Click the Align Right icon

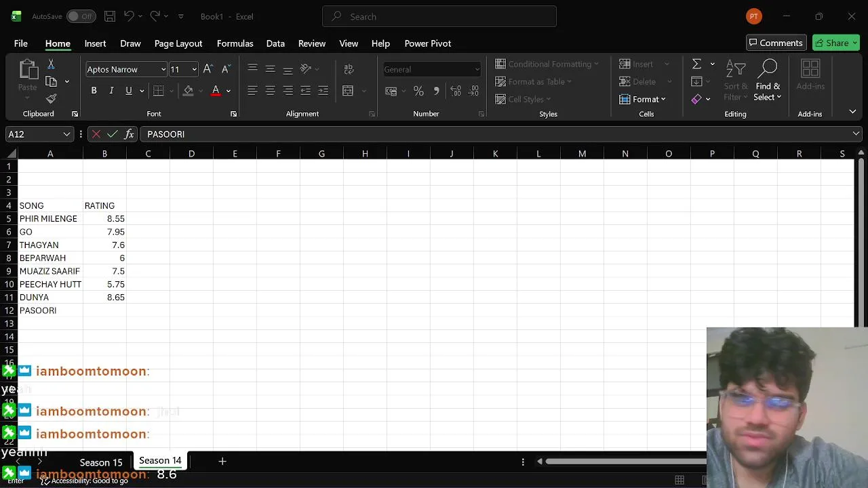click(288, 91)
